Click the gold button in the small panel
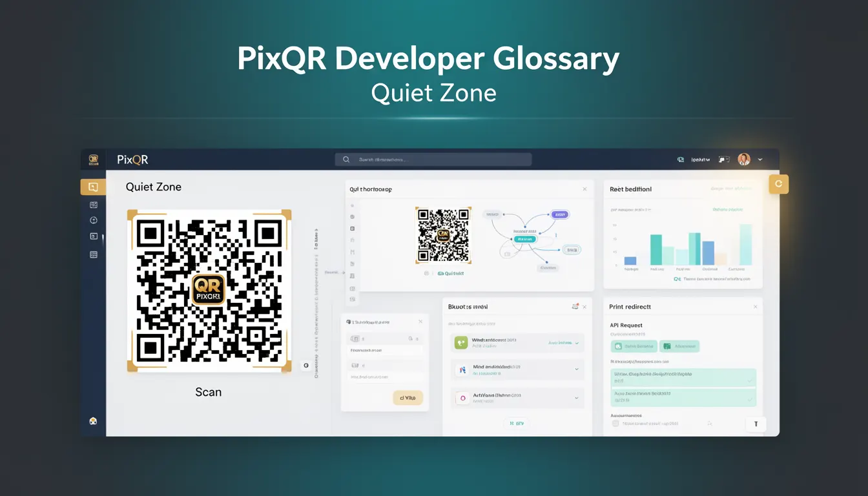 click(408, 398)
